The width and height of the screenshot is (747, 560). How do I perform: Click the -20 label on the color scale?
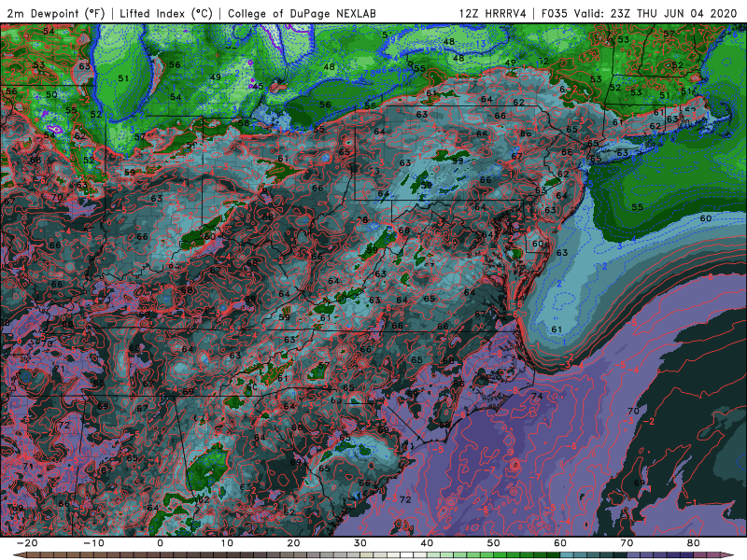pos(27,543)
